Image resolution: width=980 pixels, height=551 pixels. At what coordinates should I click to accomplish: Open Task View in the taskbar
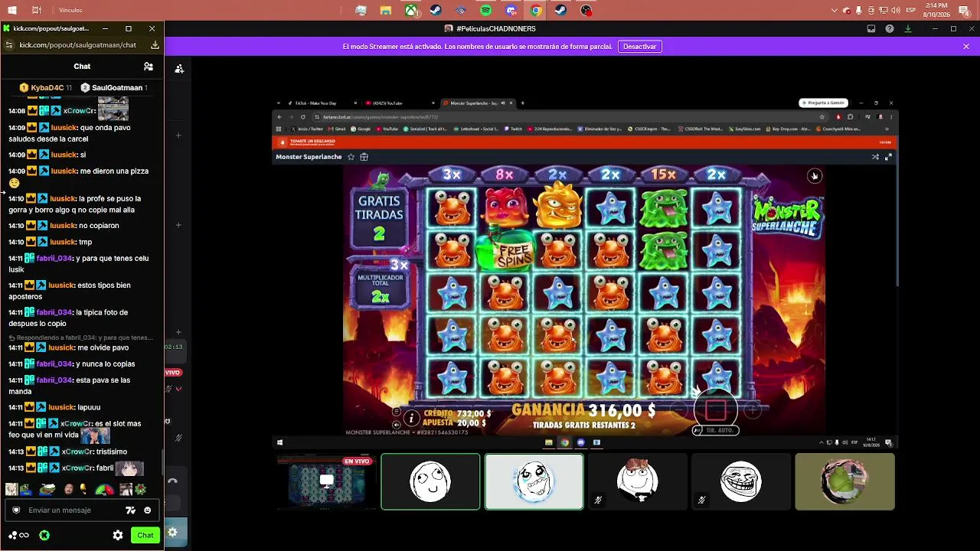point(37,11)
